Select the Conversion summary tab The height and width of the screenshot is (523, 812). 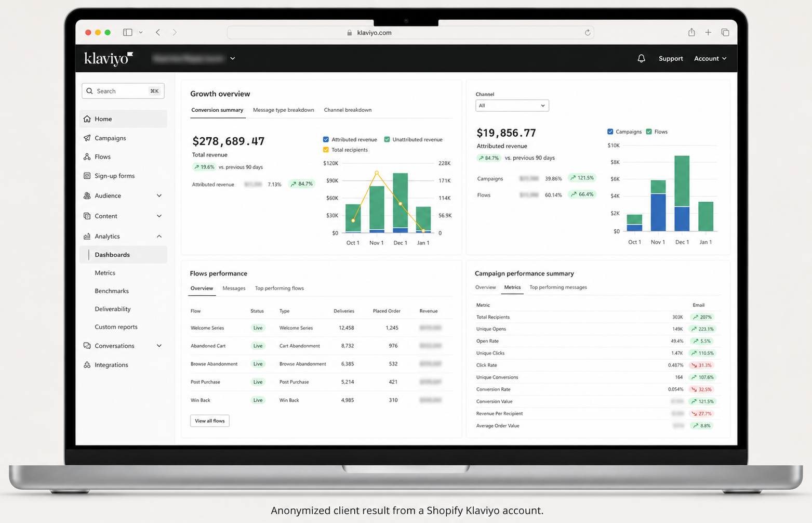coord(217,110)
